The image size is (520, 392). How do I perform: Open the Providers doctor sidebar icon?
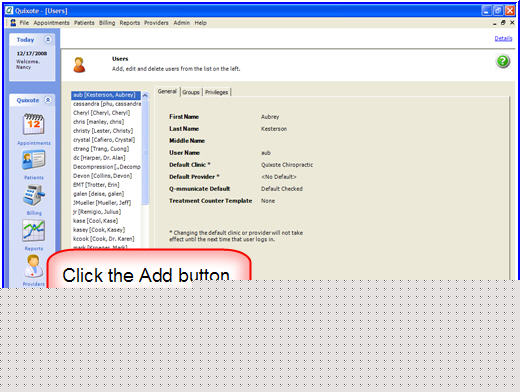[33, 266]
